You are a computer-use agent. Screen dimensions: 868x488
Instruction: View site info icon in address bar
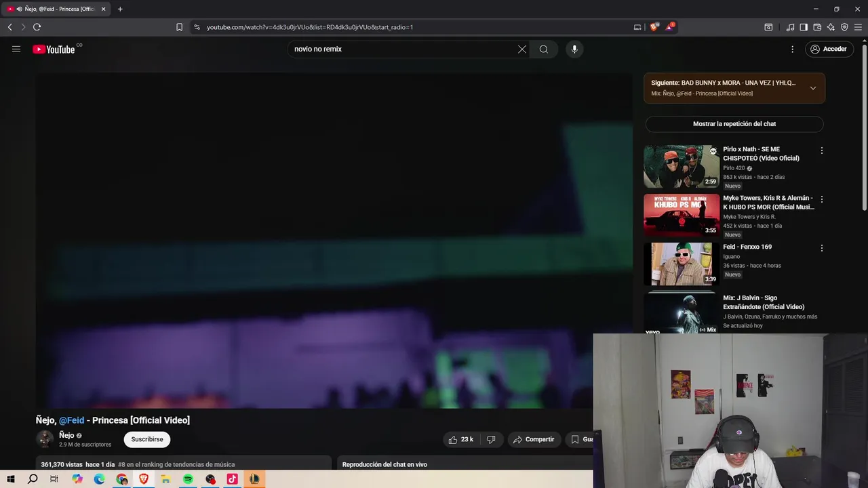197,27
